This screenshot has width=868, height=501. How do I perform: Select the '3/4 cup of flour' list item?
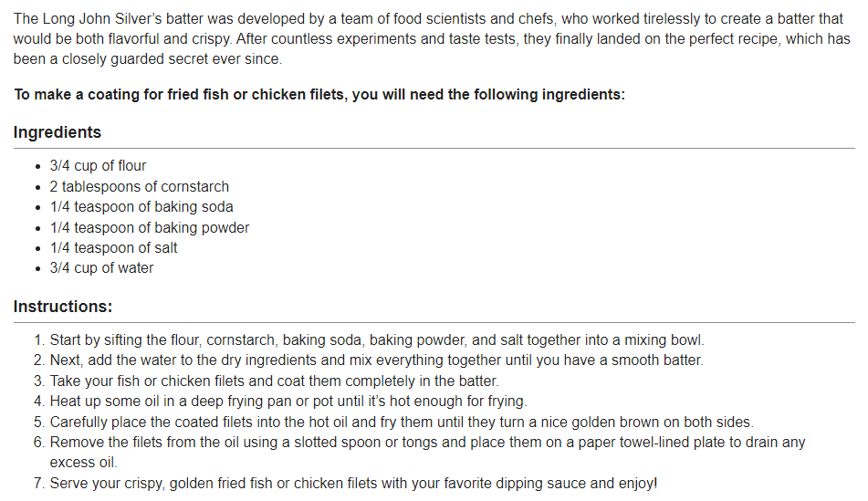click(x=98, y=165)
